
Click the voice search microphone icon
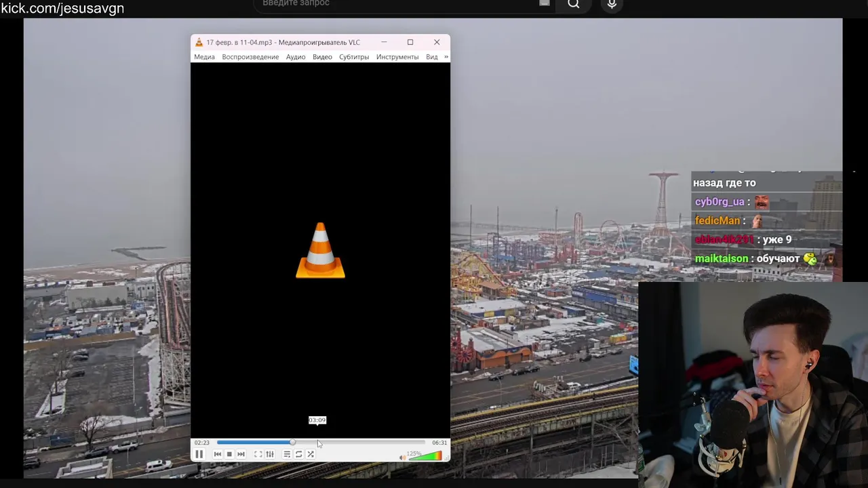click(612, 4)
